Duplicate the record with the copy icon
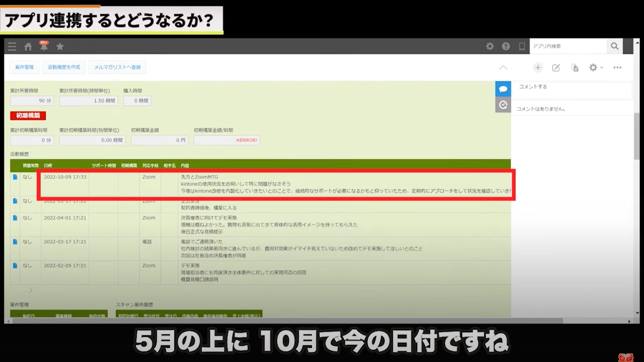The height and width of the screenshot is (362, 644). [x=575, y=67]
